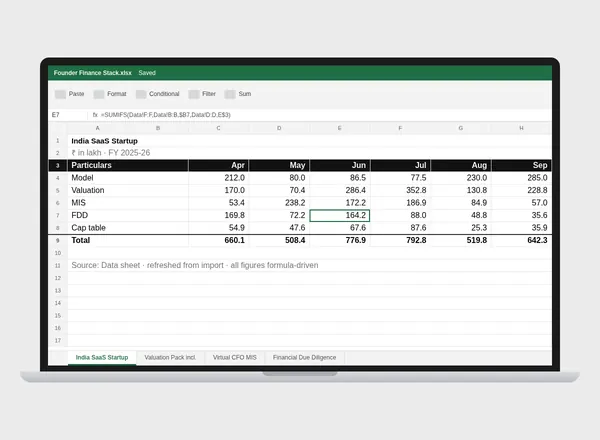Select Model Sep value 285.0
Viewport: 600px width, 440px height.
coord(521,178)
